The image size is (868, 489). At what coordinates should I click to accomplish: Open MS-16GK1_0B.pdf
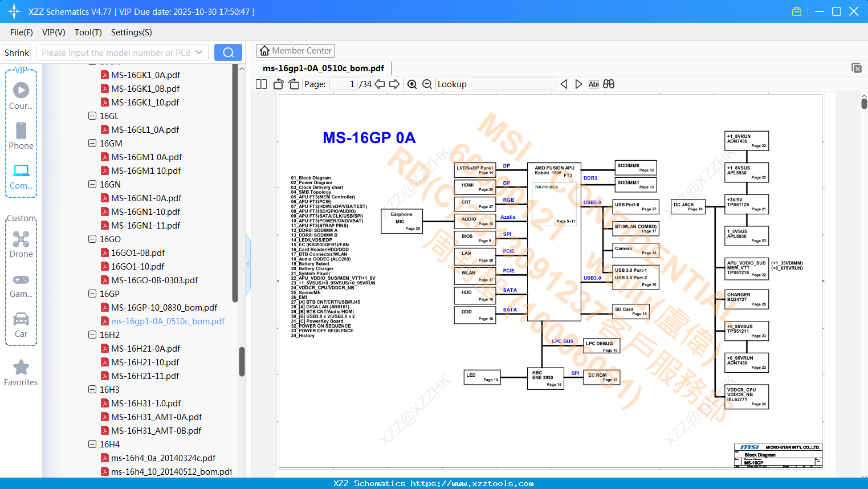point(145,88)
